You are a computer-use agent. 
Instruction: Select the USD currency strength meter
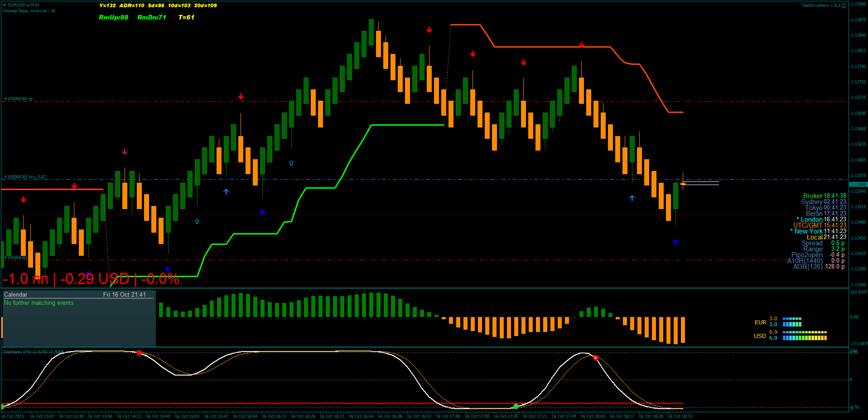[x=790, y=335]
